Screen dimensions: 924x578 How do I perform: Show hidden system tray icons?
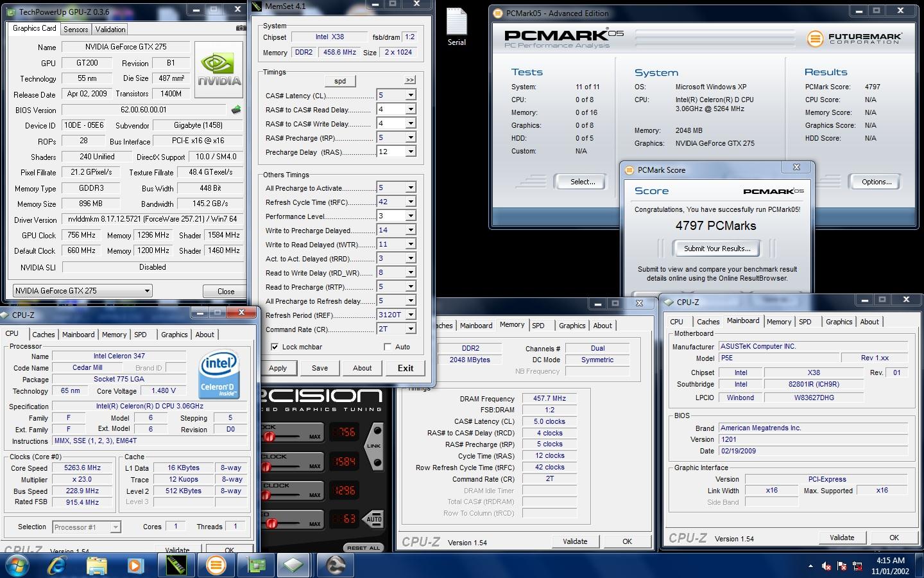point(810,566)
